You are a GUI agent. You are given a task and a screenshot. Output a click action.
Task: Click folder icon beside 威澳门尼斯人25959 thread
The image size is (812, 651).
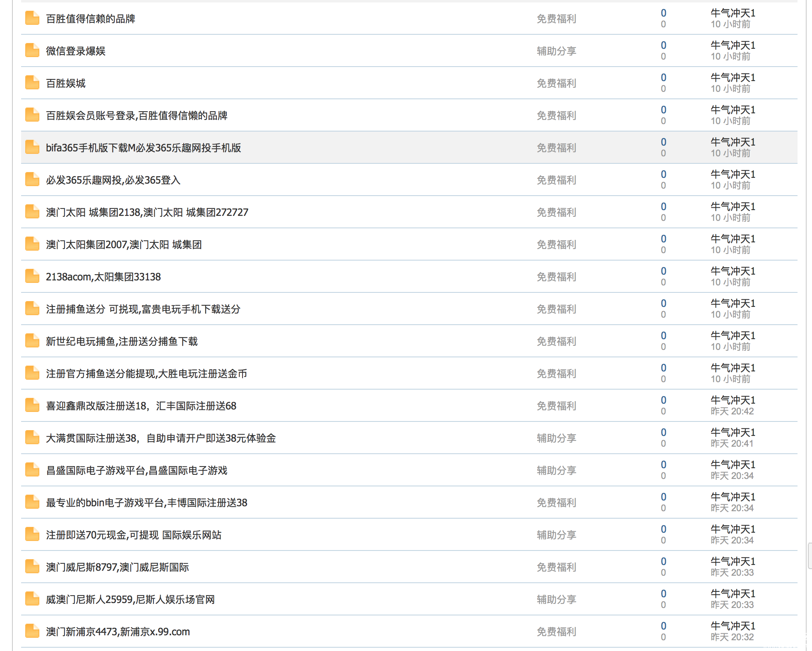[32, 599]
